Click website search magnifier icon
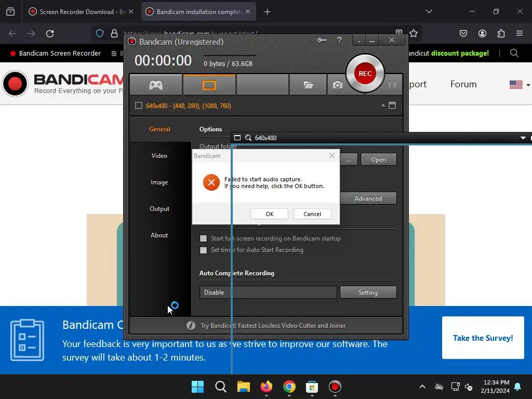This screenshot has width=532, height=399. pyautogui.click(x=514, y=54)
